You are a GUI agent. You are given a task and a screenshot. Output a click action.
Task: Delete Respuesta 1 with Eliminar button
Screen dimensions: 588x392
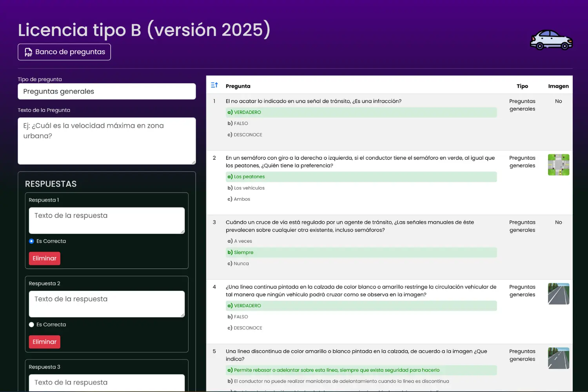[x=44, y=258]
